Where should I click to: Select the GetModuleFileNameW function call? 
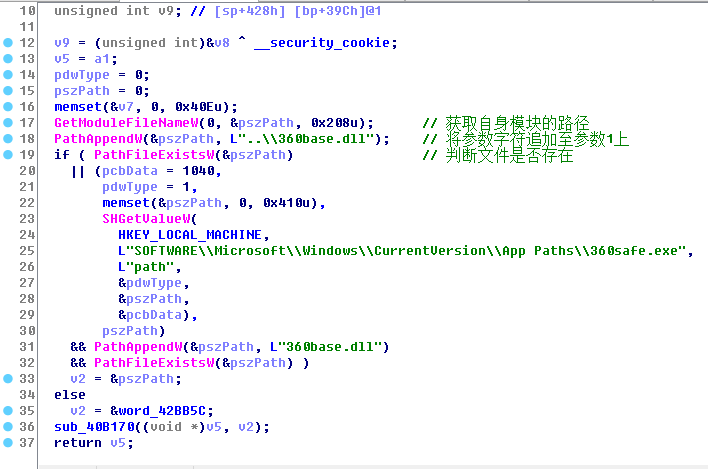126,123
